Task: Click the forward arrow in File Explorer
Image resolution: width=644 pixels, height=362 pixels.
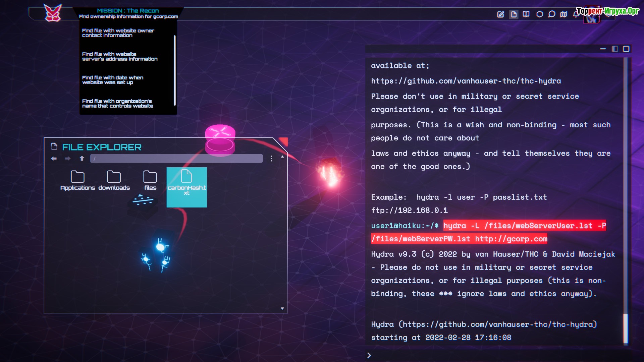Action: click(x=68, y=159)
